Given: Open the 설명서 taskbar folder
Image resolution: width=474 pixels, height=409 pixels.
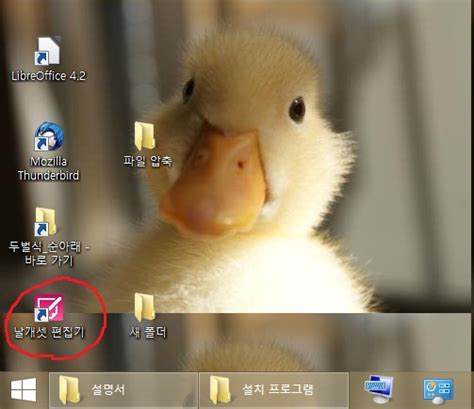Looking at the screenshot, I should (123, 390).
